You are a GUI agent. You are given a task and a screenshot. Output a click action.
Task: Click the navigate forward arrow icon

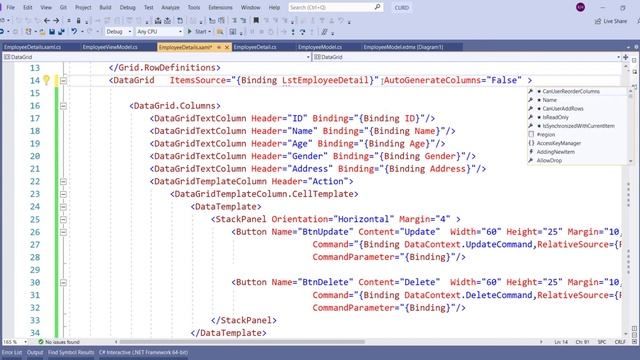56,20
